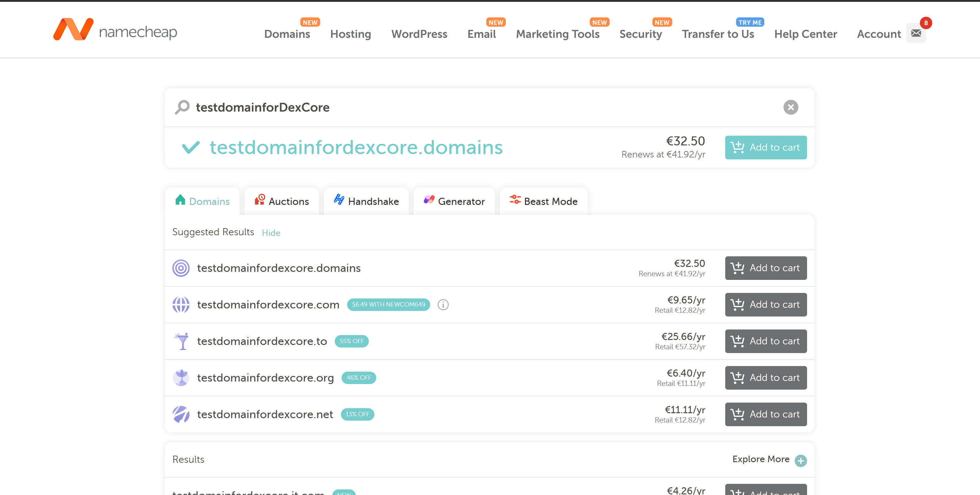Viewport: 980px width, 495px height.
Task: Open the Handshake tab
Action: click(366, 201)
